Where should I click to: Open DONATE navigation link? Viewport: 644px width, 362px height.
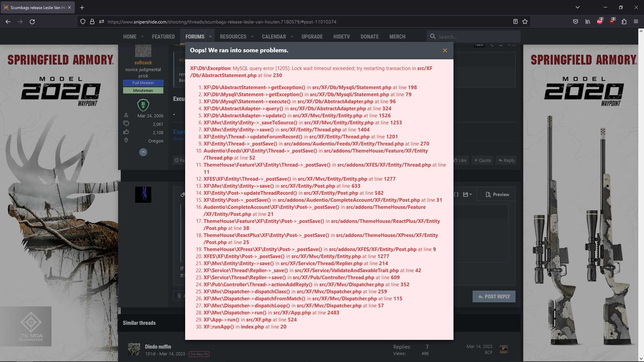[370, 37]
